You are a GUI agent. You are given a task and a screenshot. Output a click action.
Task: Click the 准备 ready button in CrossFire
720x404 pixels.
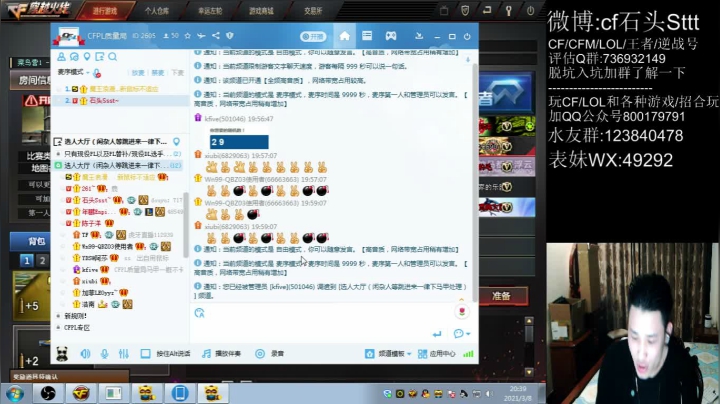click(x=501, y=296)
